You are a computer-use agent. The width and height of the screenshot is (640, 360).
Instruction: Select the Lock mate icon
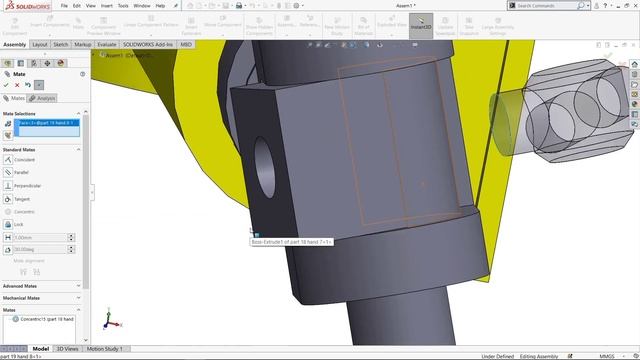[8, 224]
